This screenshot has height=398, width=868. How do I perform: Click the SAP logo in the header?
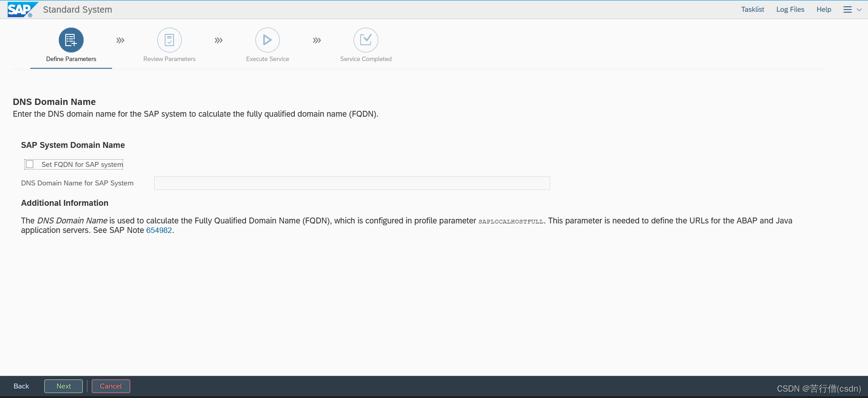coord(22,9)
